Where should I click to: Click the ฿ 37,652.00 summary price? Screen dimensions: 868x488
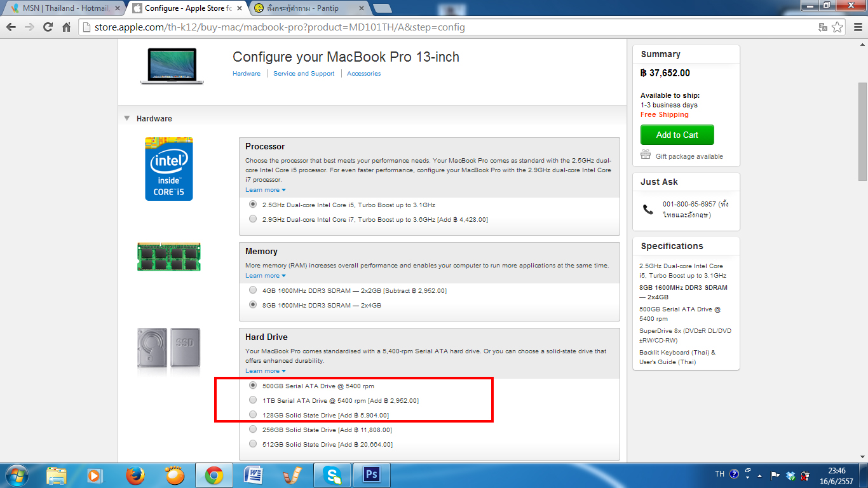click(x=665, y=73)
